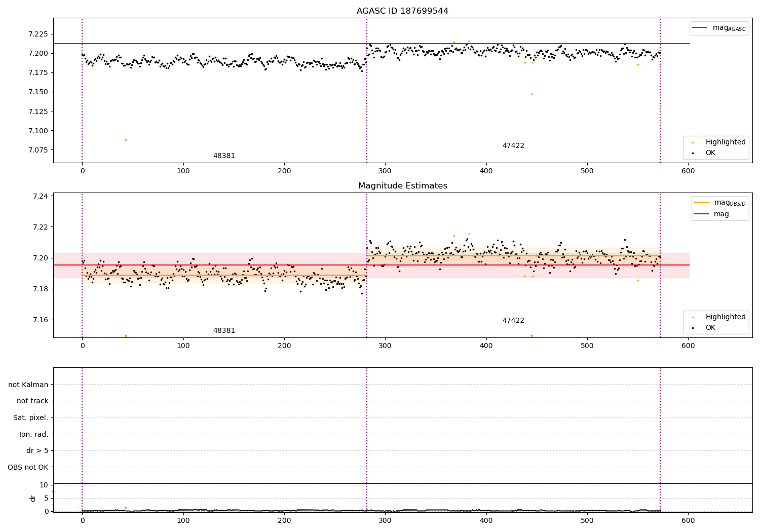Image resolution: width=760 pixels, height=532 pixels.
Task: Click the 7.100 y-axis tick label
Action: click(x=38, y=131)
